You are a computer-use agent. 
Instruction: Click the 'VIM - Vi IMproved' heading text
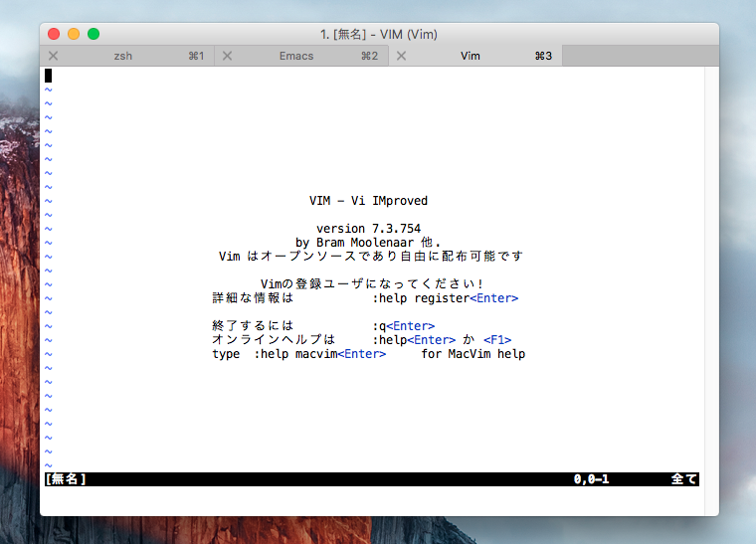click(x=368, y=201)
